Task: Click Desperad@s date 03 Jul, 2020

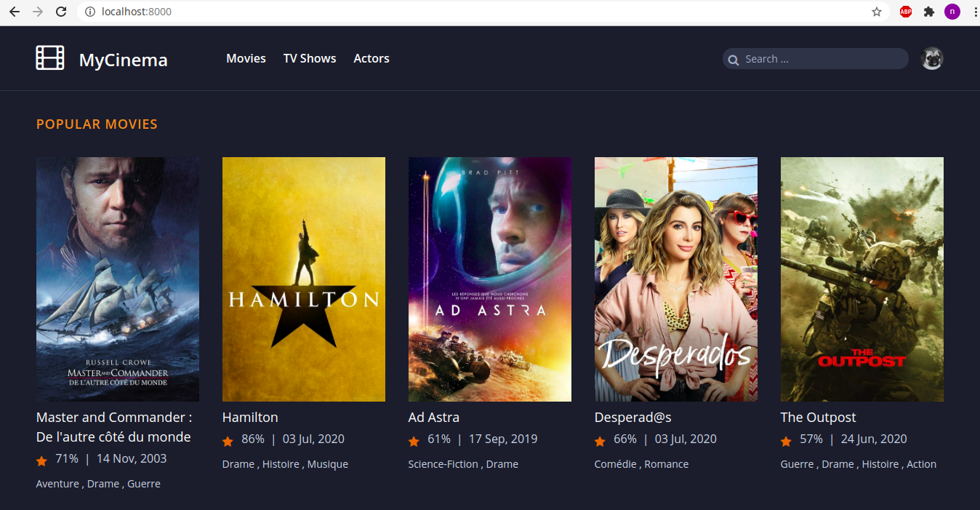Action: (x=686, y=439)
